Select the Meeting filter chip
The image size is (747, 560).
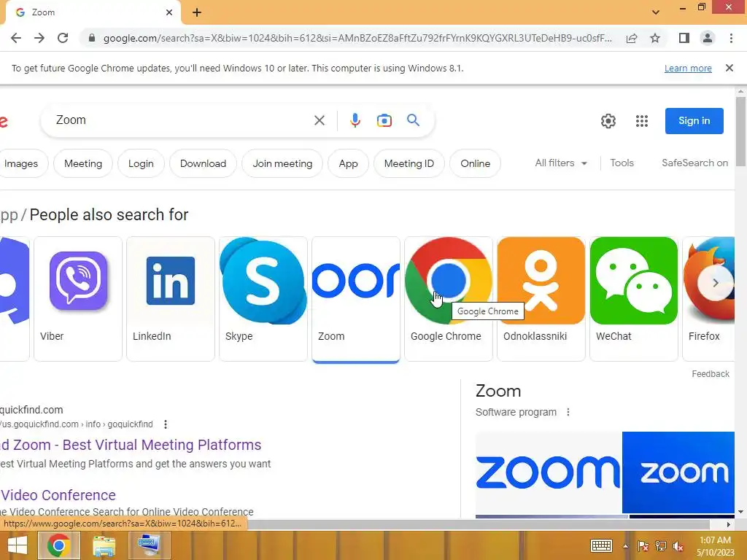[x=83, y=164]
